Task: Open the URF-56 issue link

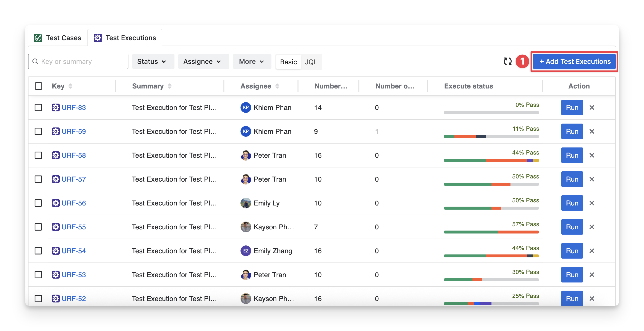Action: [74, 203]
